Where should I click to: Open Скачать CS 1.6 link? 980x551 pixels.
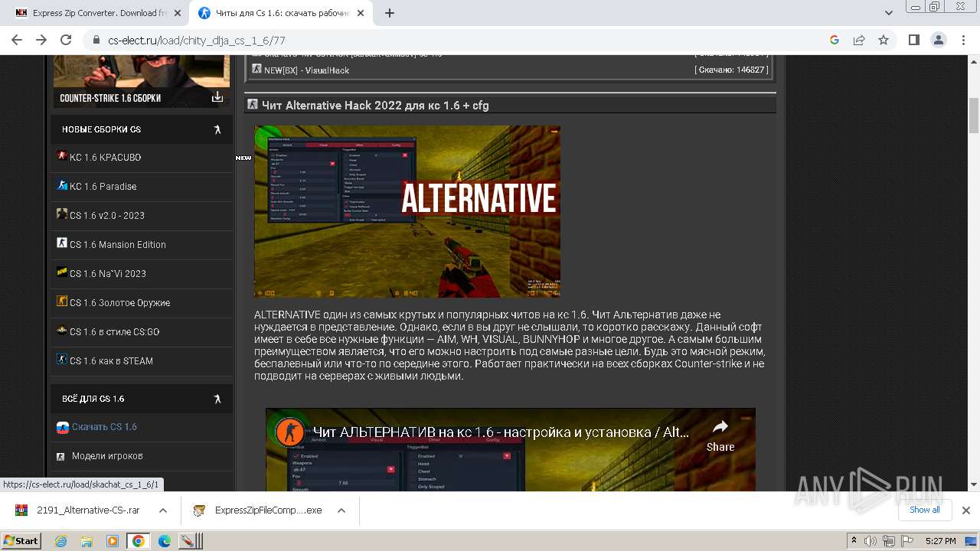[x=104, y=427]
